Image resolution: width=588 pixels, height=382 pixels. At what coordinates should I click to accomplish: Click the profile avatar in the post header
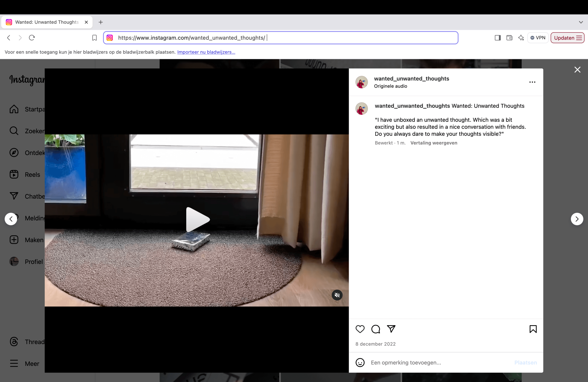(362, 82)
